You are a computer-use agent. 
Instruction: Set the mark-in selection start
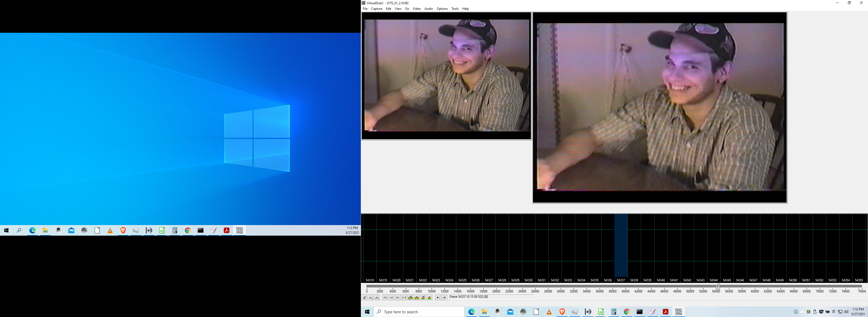coord(438,297)
